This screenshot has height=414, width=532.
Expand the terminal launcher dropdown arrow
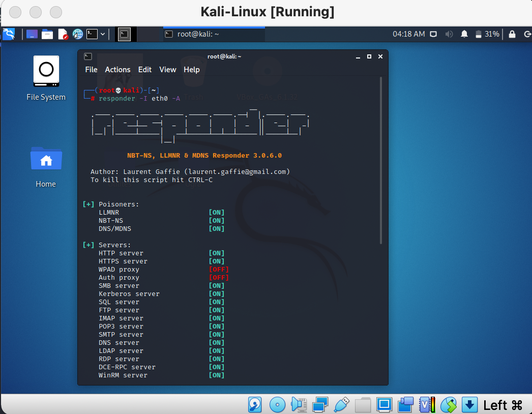point(102,34)
